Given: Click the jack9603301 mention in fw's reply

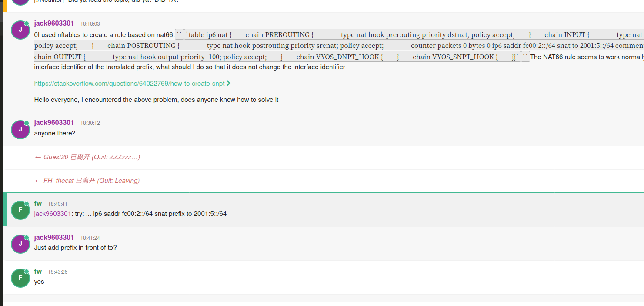Looking at the screenshot, I should click(52, 214).
